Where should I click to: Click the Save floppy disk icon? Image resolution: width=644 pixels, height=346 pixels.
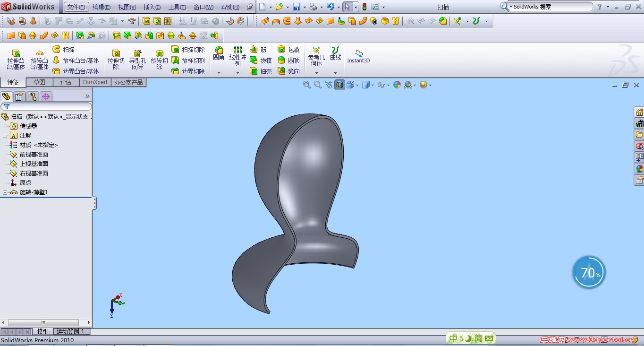click(x=297, y=7)
